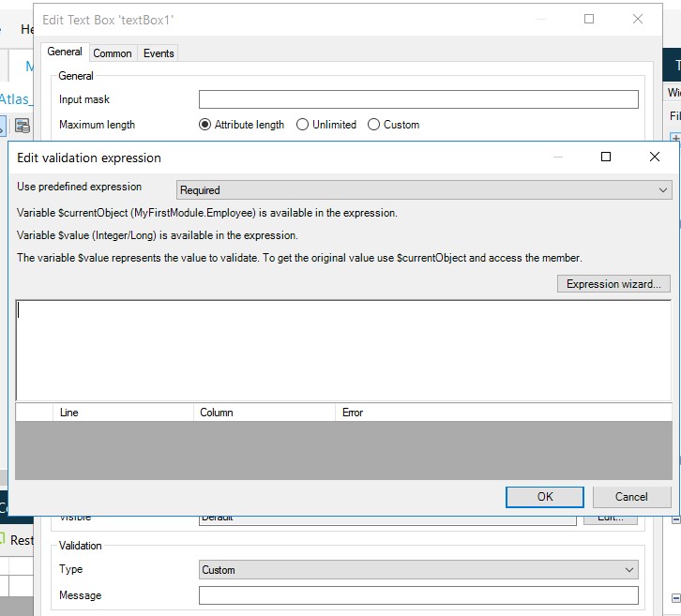
Task: Select the Custom maximum length option
Action: click(x=374, y=125)
